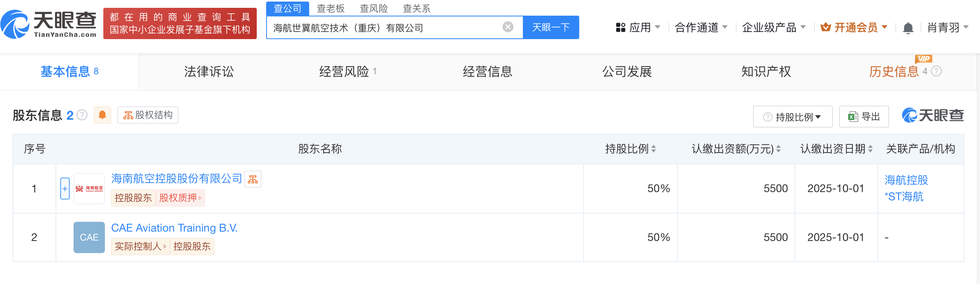Click the 导出 export button

864,117
